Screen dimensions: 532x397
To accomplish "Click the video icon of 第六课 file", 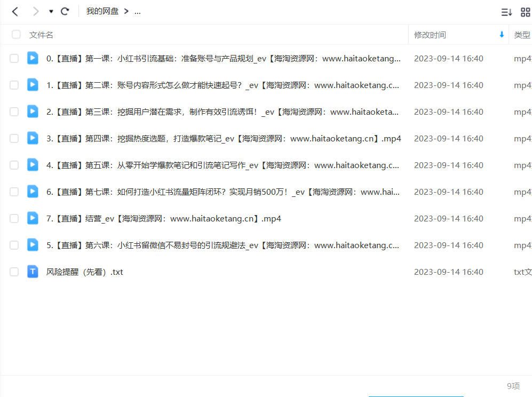I will pos(33,244).
